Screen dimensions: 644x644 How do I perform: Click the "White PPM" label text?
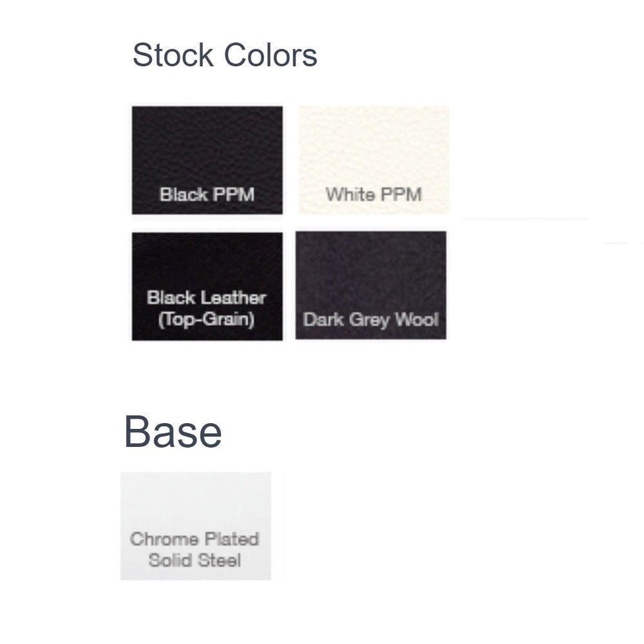pos(374,194)
